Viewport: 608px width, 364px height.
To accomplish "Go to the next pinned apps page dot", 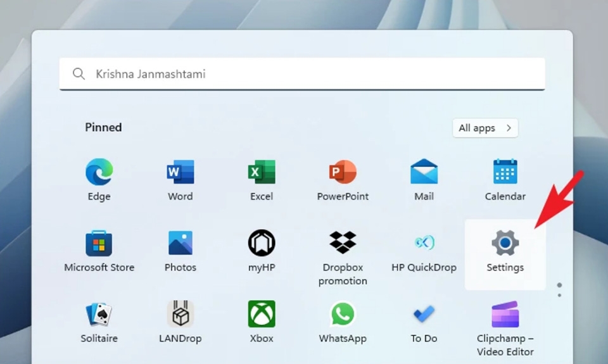I will [559, 296].
